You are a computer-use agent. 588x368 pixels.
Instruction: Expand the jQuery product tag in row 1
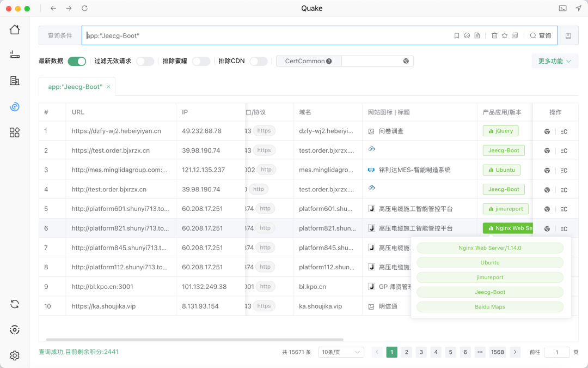501,131
